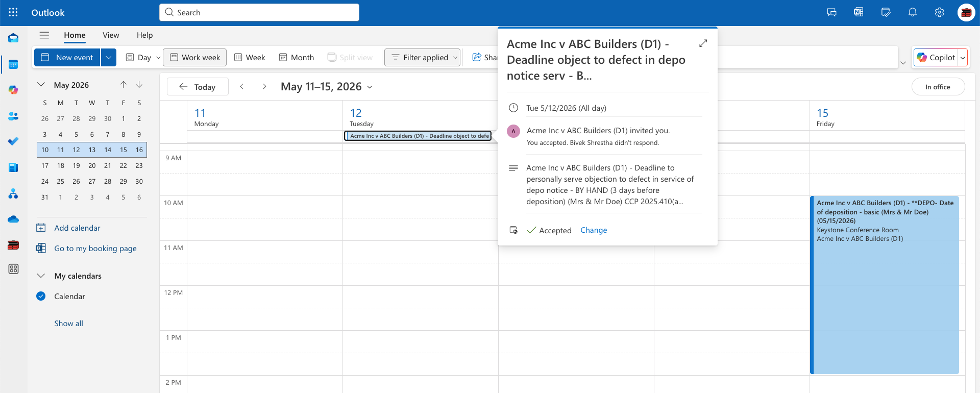The image size is (980, 393).
Task: Switch to Work week view
Action: (x=195, y=57)
